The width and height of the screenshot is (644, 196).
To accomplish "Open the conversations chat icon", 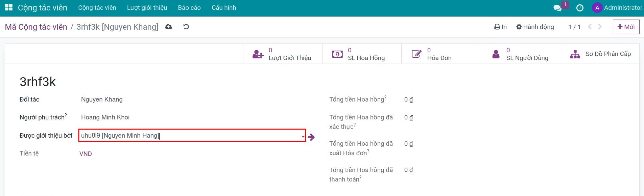I will coord(557,8).
